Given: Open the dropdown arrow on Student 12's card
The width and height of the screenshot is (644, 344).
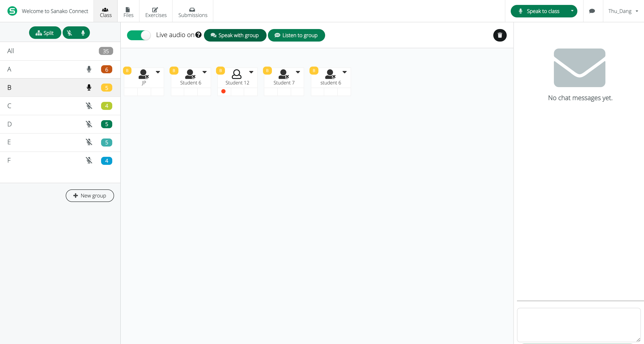Looking at the screenshot, I should click(x=251, y=72).
